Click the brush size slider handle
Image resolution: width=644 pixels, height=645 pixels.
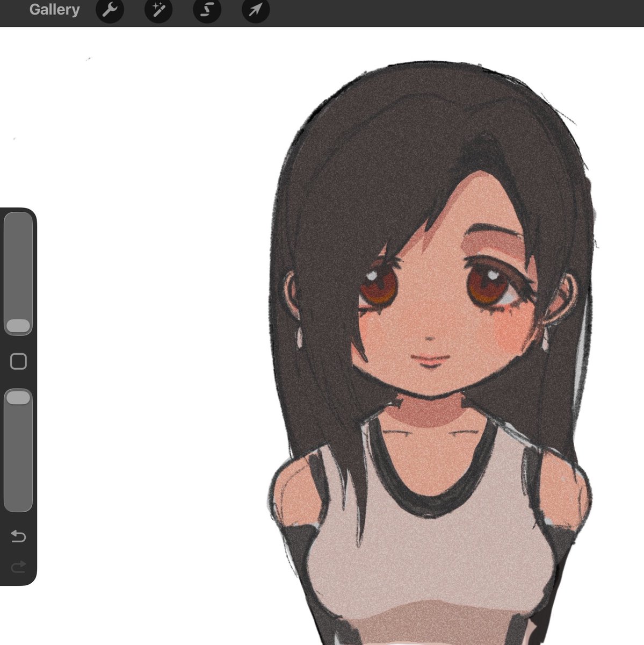[x=18, y=326]
